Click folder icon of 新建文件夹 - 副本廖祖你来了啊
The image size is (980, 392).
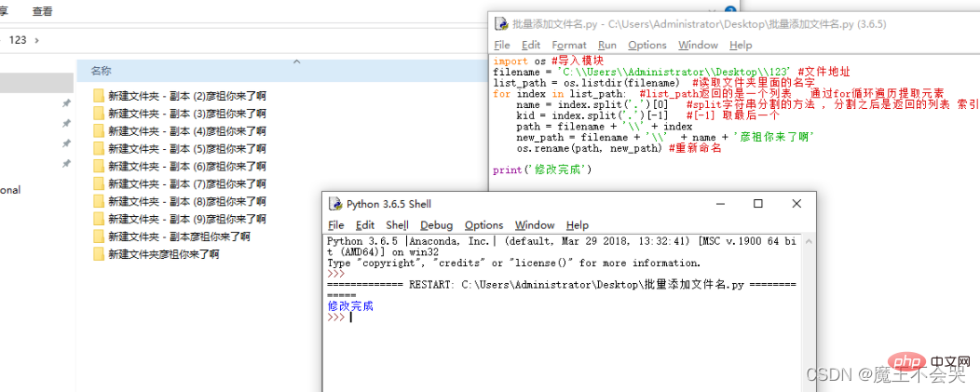[x=98, y=237]
